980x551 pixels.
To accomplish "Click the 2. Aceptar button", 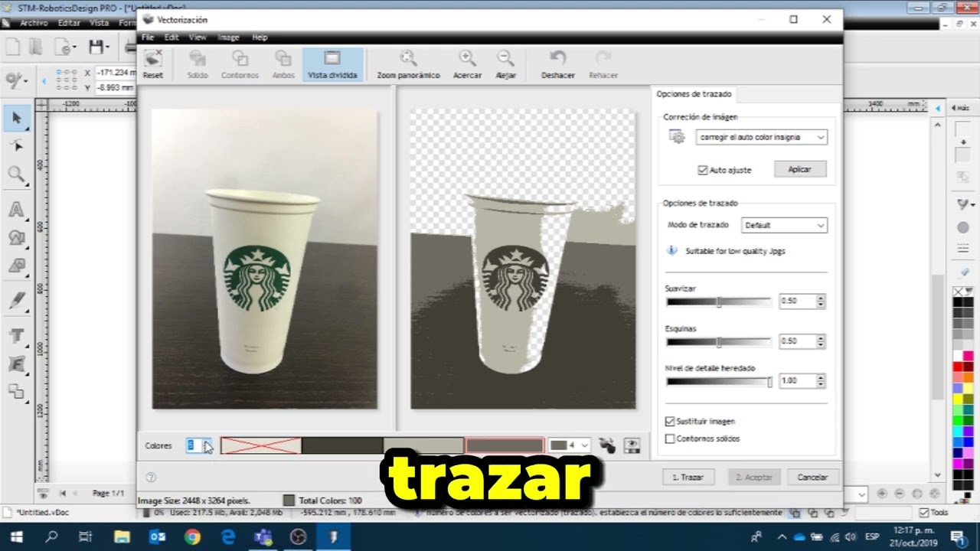I will click(754, 477).
